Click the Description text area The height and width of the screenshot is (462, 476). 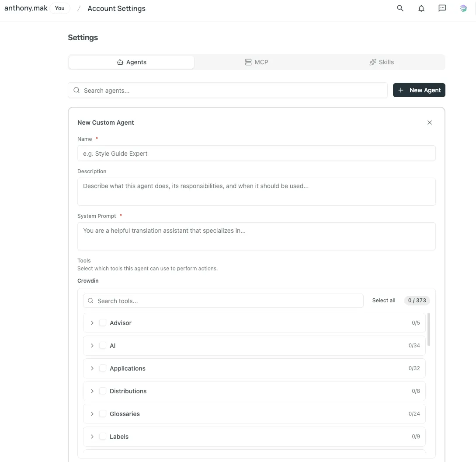(x=257, y=192)
